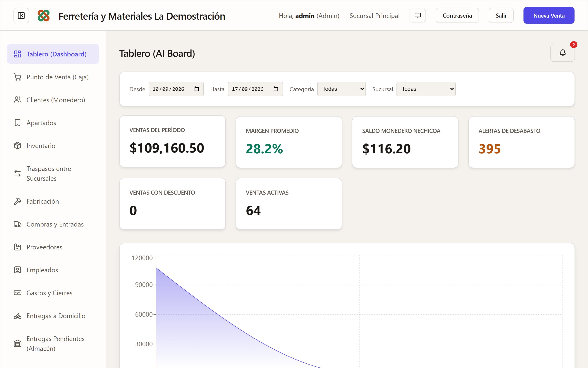Click the Hasta date input 17/09/2026
This screenshot has width=588, height=368.
point(255,89)
